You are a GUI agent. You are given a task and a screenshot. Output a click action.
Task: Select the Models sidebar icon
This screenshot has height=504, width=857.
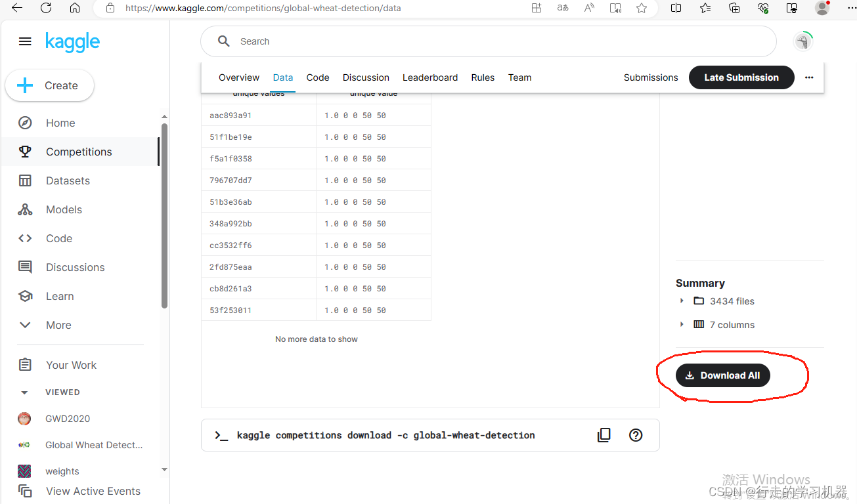point(24,209)
